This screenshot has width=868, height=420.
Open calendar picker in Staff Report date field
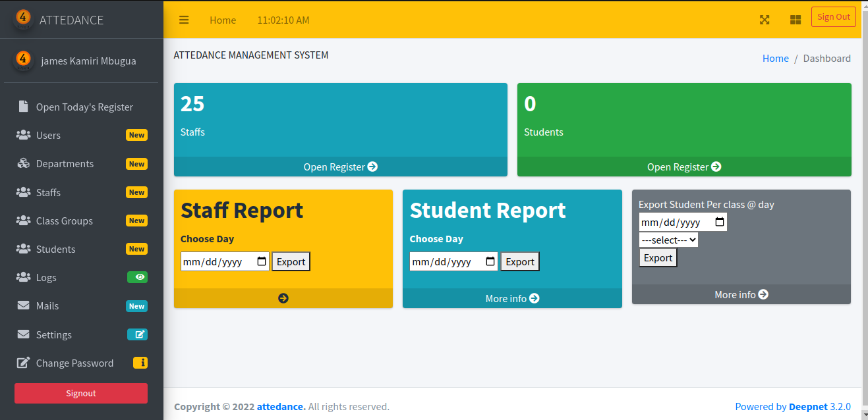[x=262, y=261]
